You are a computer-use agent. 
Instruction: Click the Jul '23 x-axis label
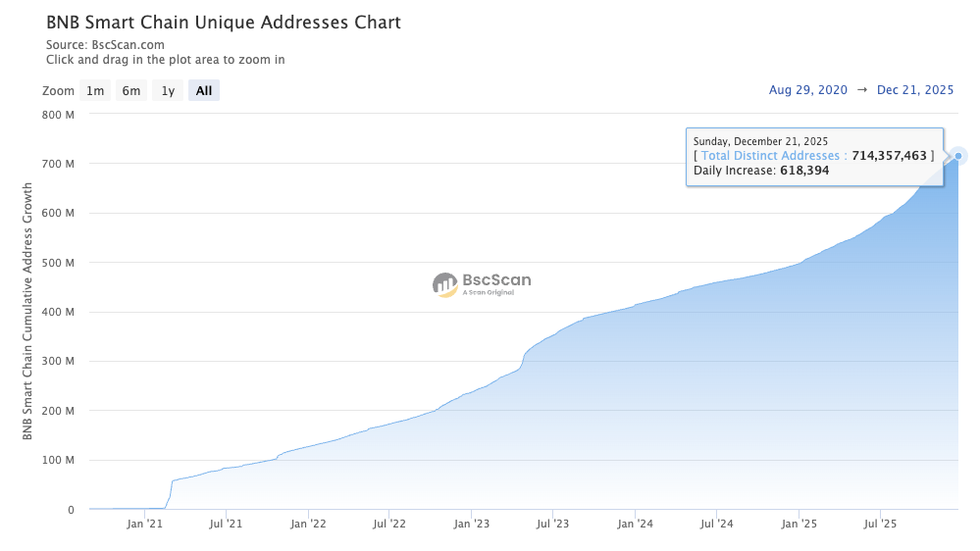point(552,524)
